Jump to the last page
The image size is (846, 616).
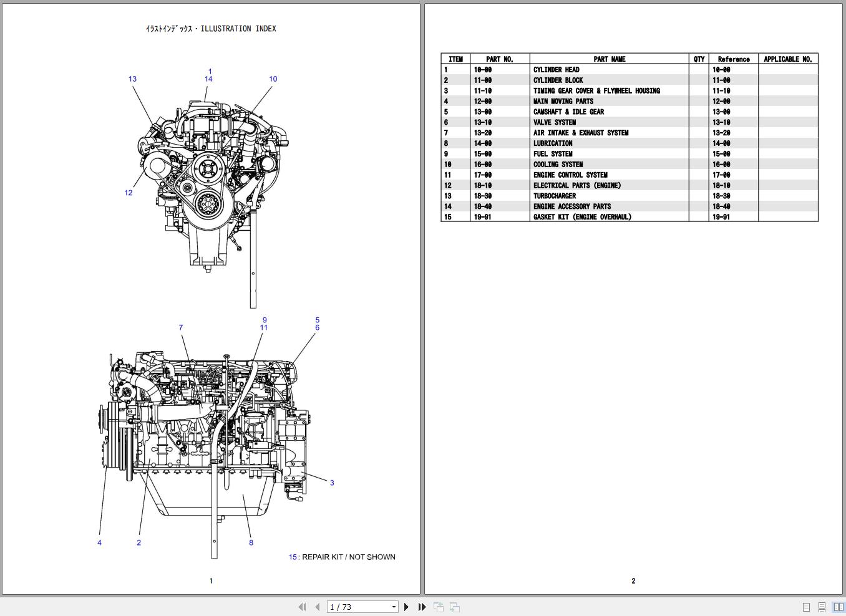pyautogui.click(x=422, y=607)
